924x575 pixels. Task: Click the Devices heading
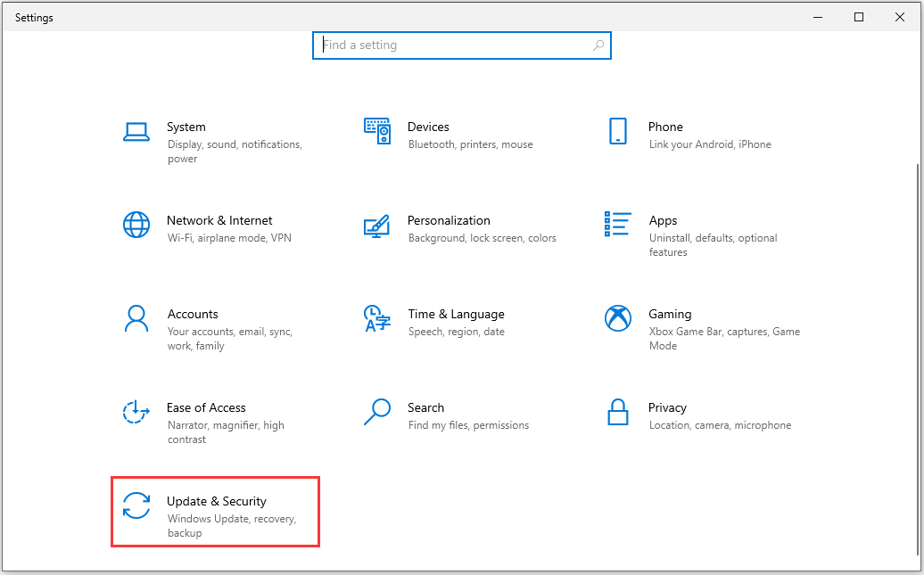tap(428, 127)
